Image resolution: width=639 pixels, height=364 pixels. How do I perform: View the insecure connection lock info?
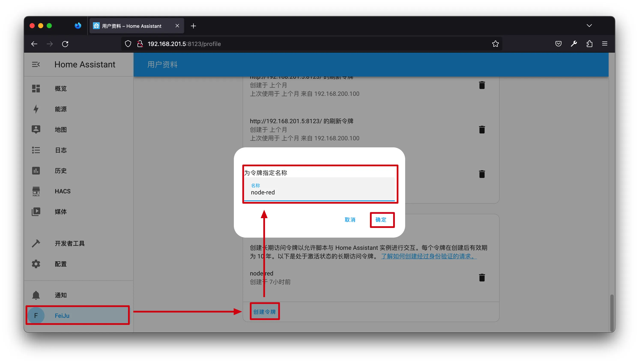pos(140,44)
